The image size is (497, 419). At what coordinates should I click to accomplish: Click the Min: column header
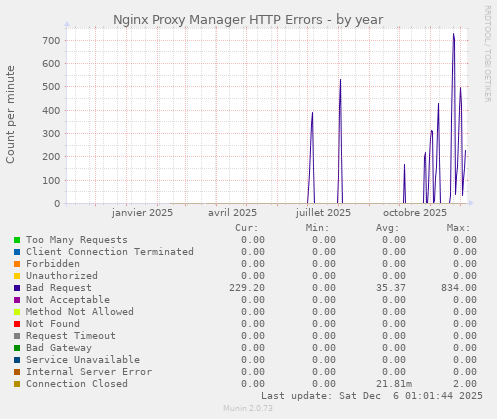click(x=317, y=228)
